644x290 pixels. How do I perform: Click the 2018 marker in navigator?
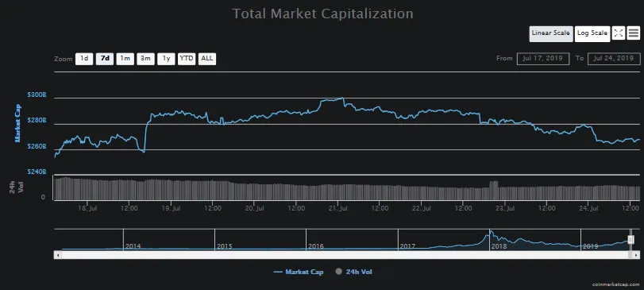[499, 246]
